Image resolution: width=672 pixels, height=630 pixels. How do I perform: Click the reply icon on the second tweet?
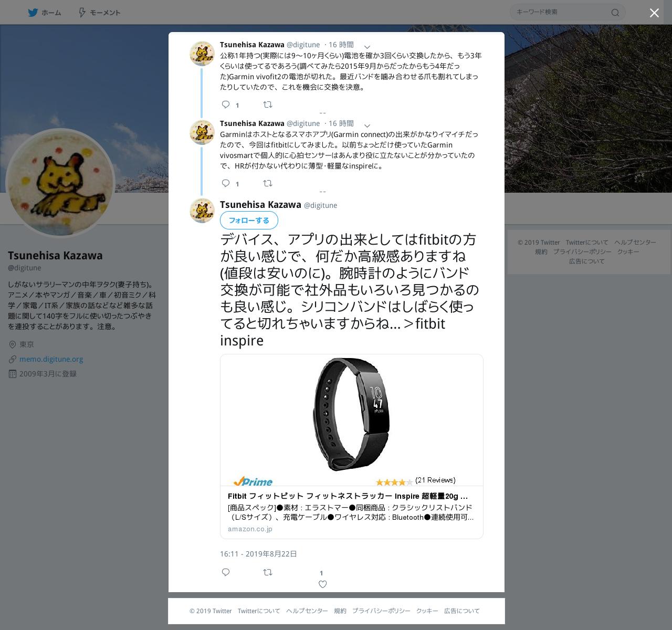[226, 183]
